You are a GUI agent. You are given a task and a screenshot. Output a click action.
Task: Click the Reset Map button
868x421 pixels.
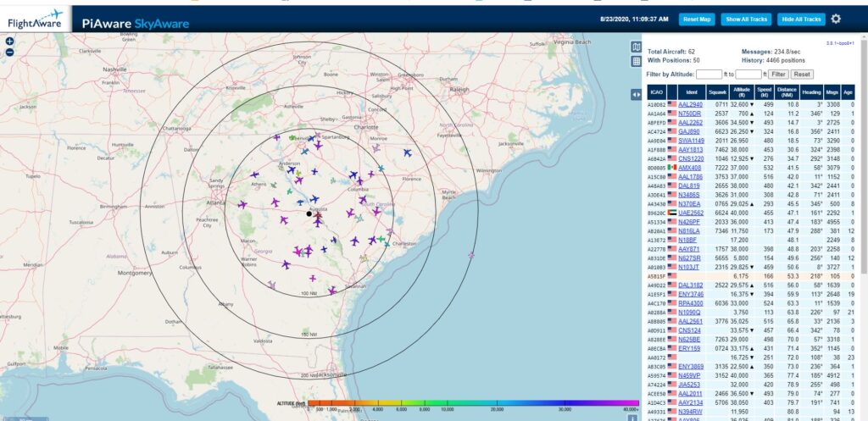(x=697, y=19)
